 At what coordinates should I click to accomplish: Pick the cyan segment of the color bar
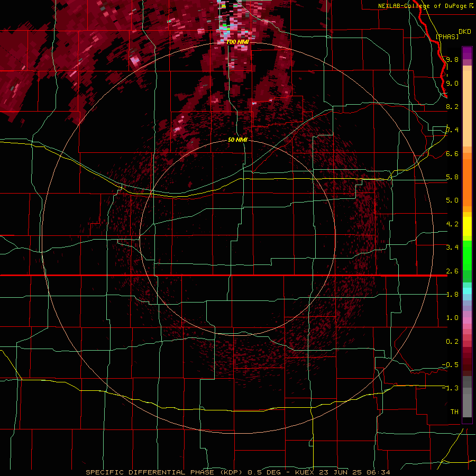pos(467,291)
